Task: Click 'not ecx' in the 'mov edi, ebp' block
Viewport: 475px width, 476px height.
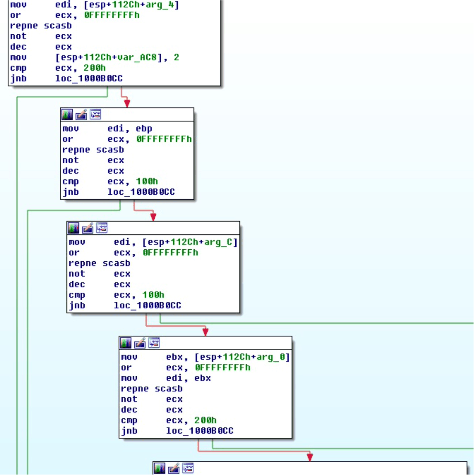Action: pos(93,160)
